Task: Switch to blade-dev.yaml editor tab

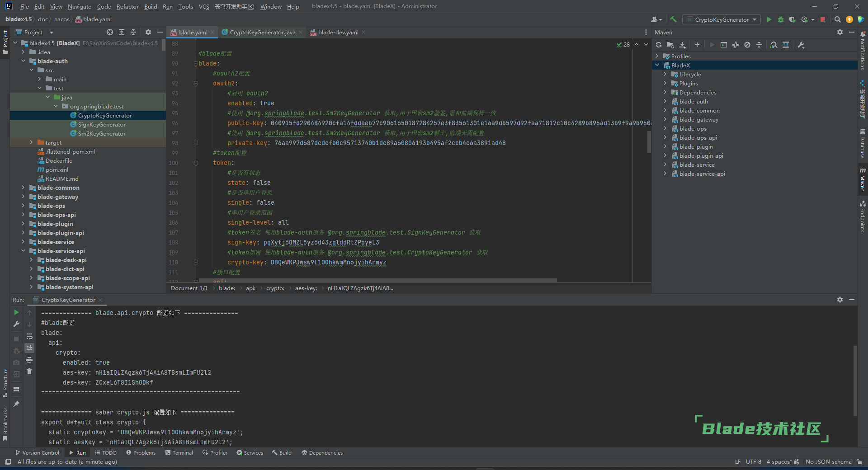Action: coord(338,32)
